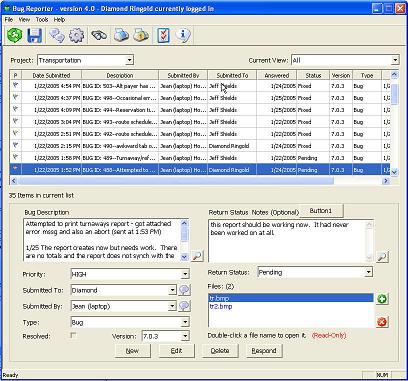The image size is (408, 381).
Task: Open the Tools menu
Action: (42, 20)
